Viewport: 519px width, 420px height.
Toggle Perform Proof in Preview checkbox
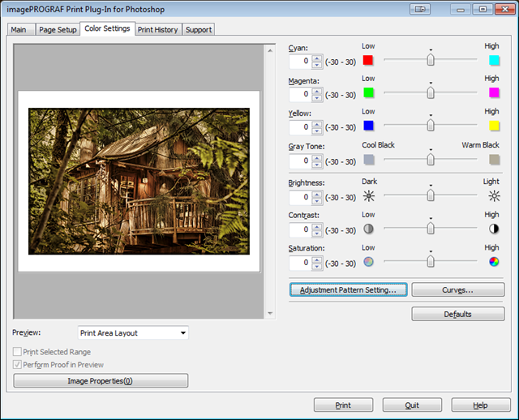point(18,365)
